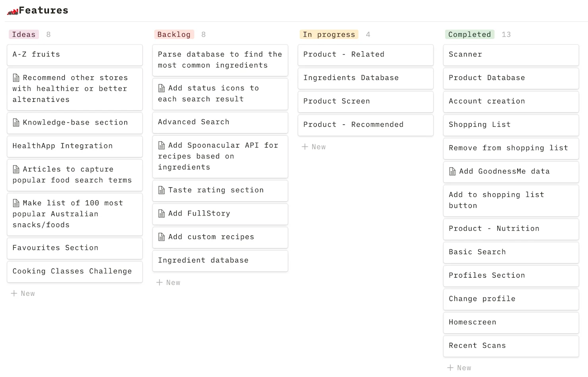Click page icon on Knowledge-base section card
The image size is (588, 377).
tap(16, 122)
